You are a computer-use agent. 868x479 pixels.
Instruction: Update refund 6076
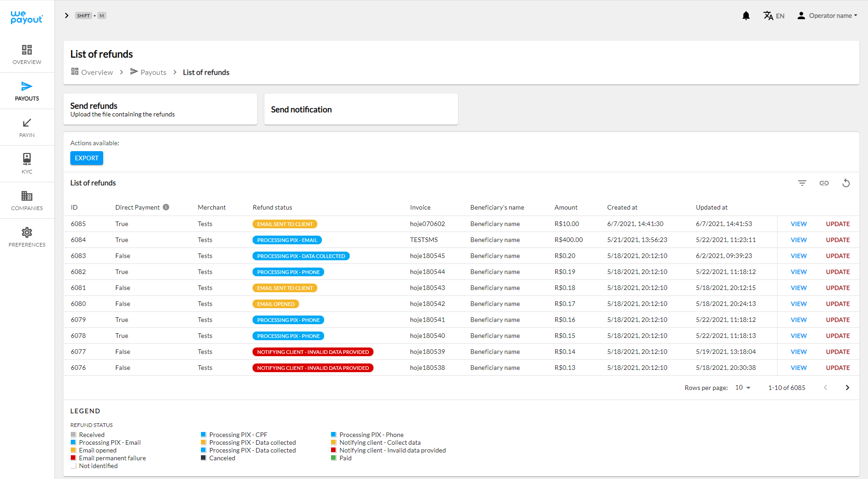point(838,368)
